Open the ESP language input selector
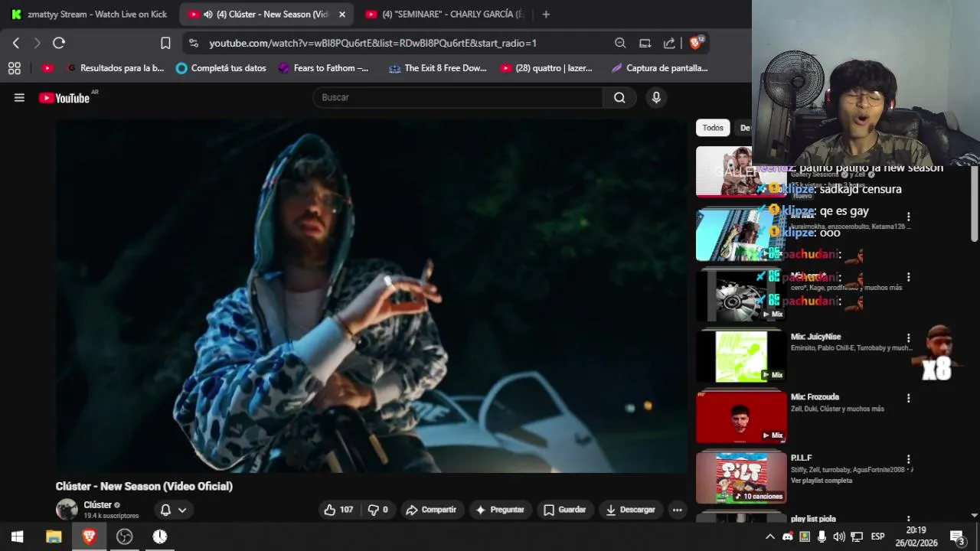Screen dimensions: 980x551 coord(877,536)
